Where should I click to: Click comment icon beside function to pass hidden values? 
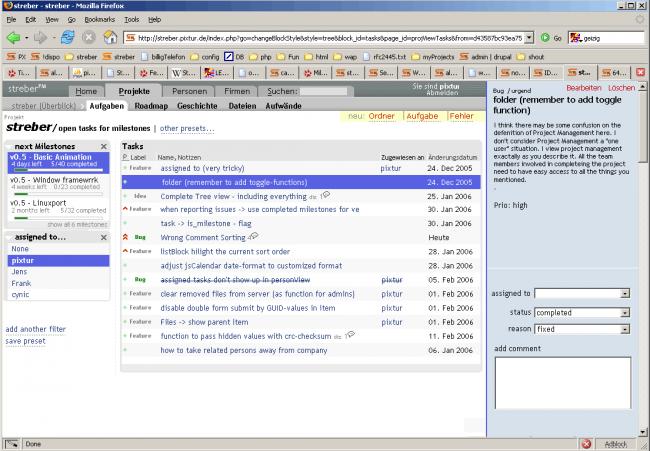click(351, 334)
